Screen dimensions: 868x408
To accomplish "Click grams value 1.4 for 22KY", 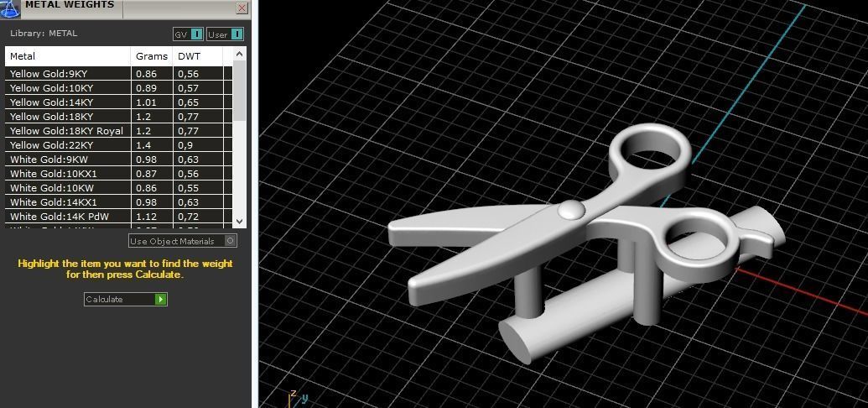I will (x=143, y=145).
